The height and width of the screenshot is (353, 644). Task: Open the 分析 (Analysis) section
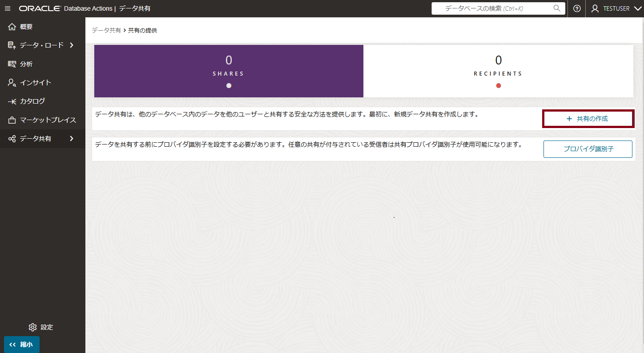coord(27,64)
